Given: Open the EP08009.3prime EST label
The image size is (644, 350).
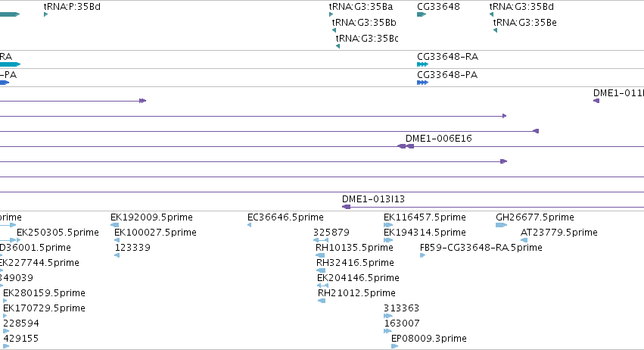Looking at the screenshot, I should (429, 338).
